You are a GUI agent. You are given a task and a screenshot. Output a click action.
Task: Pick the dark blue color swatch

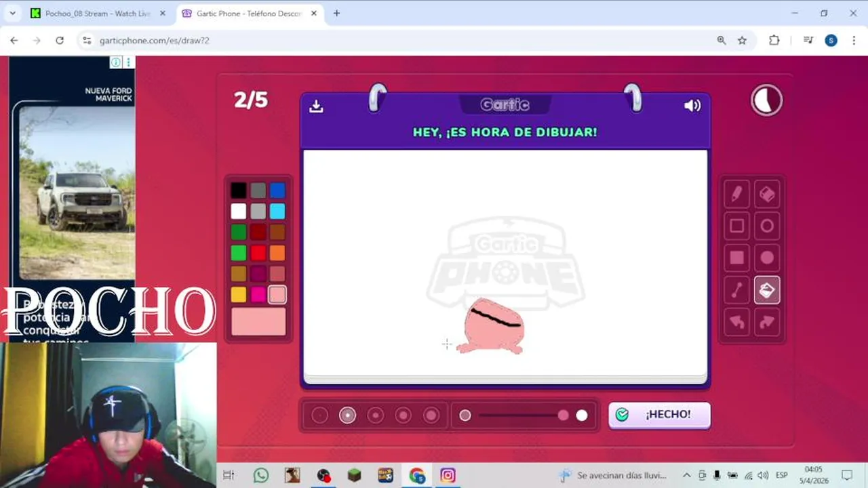277,190
